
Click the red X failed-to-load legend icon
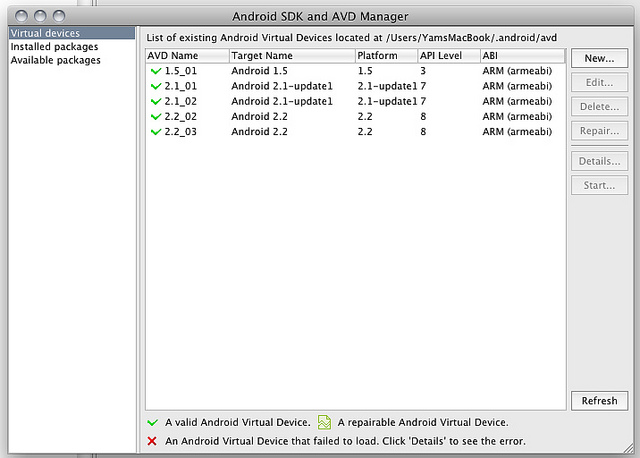152,441
